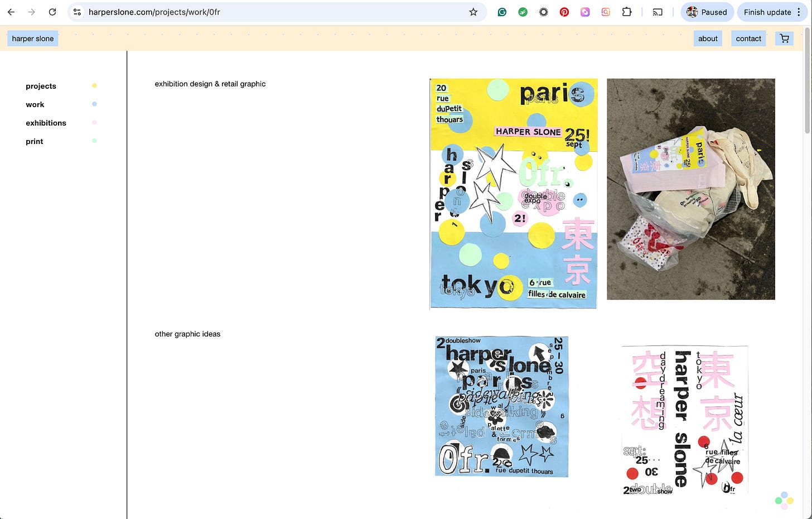Click the green checkmark extension icon
This screenshot has width=812, height=519.
click(523, 12)
